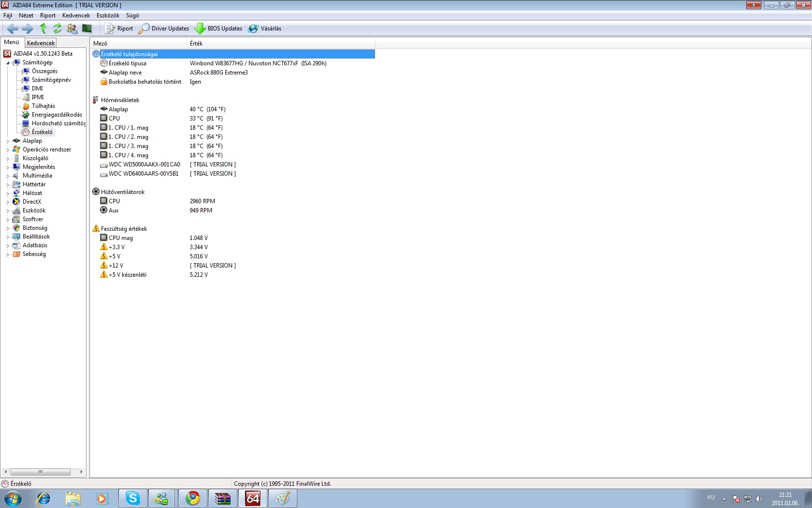Open Skype from the taskbar
Viewport: 812px width, 508px height.
tap(132, 498)
